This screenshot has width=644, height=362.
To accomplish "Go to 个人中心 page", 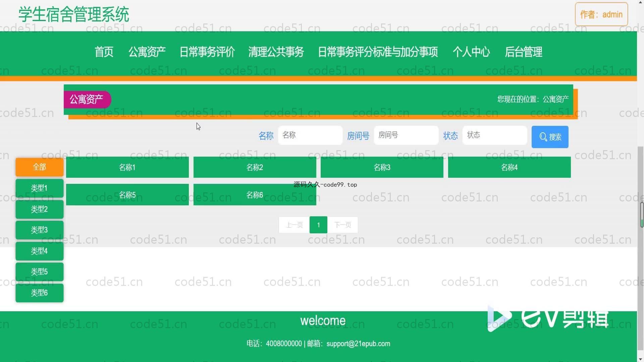I will [471, 52].
